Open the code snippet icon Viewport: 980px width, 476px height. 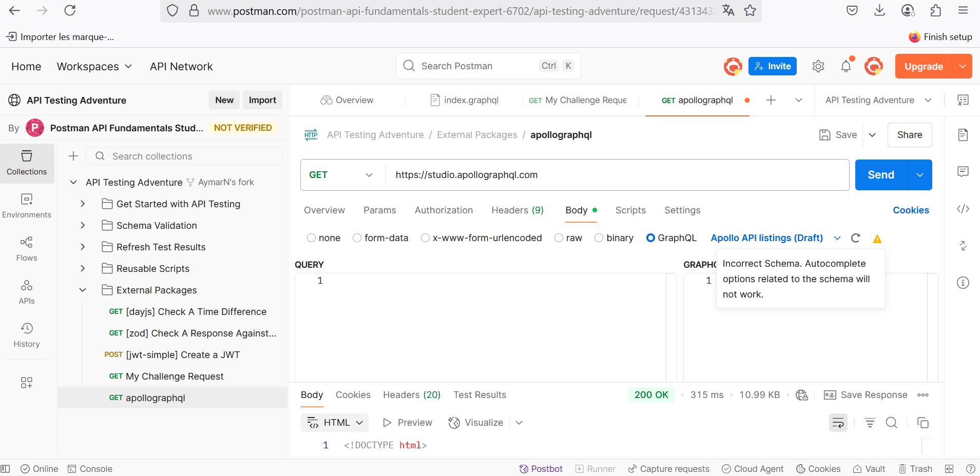coord(963,209)
